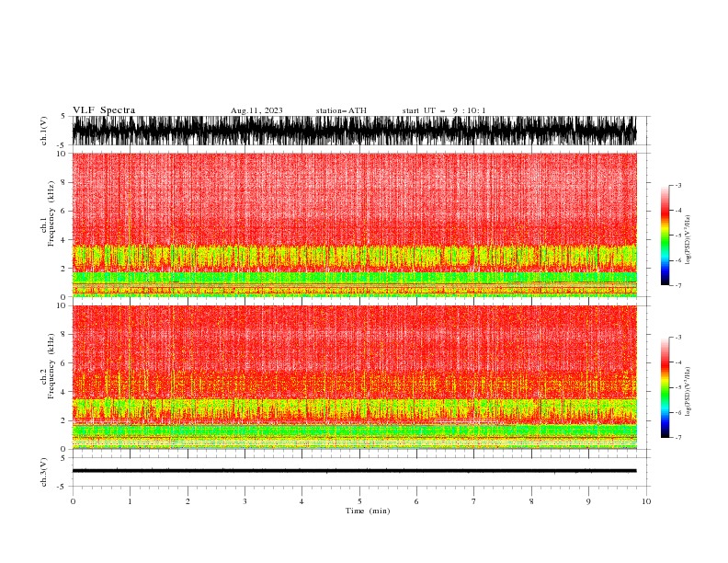Click the time axis tick label '0'
Screen dimensions: 728x563
tap(73, 501)
